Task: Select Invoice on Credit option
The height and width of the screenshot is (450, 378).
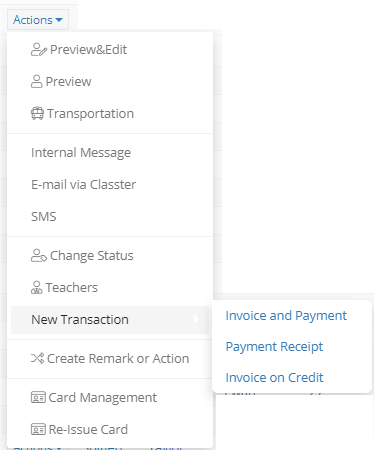Action: (274, 378)
